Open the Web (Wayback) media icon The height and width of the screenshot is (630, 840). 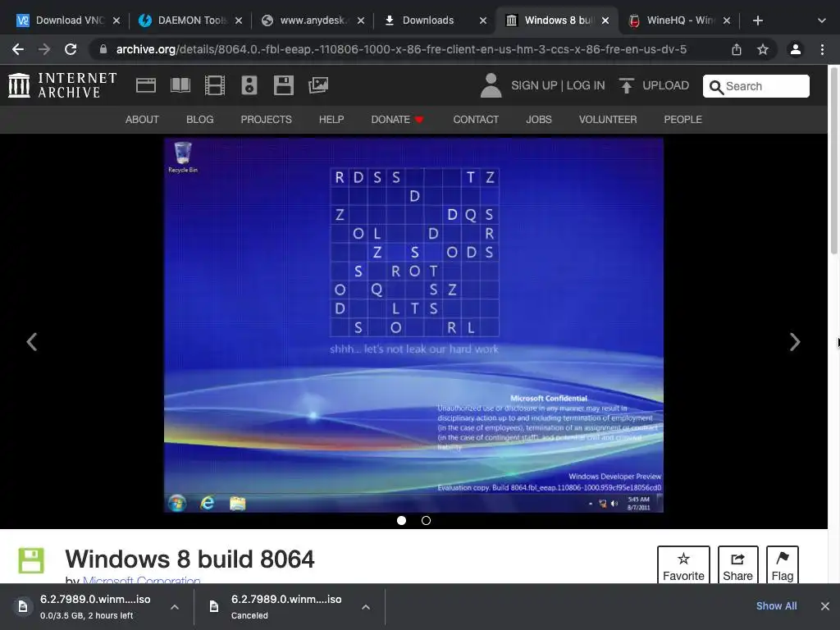[x=146, y=85]
